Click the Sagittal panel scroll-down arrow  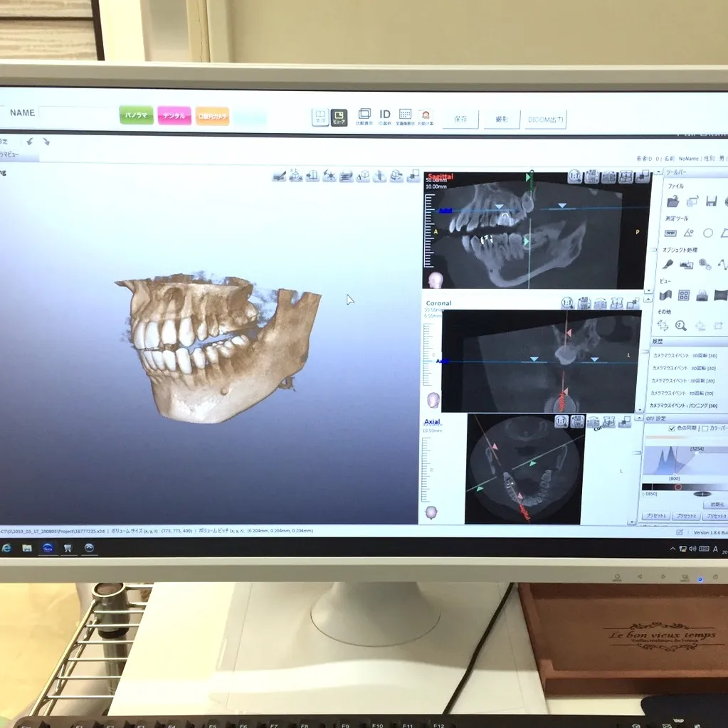648,290
